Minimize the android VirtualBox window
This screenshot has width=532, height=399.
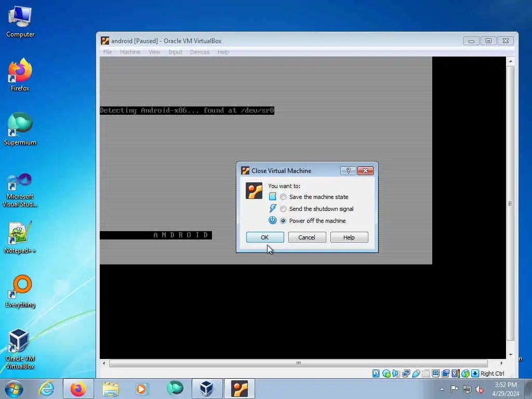click(471, 41)
